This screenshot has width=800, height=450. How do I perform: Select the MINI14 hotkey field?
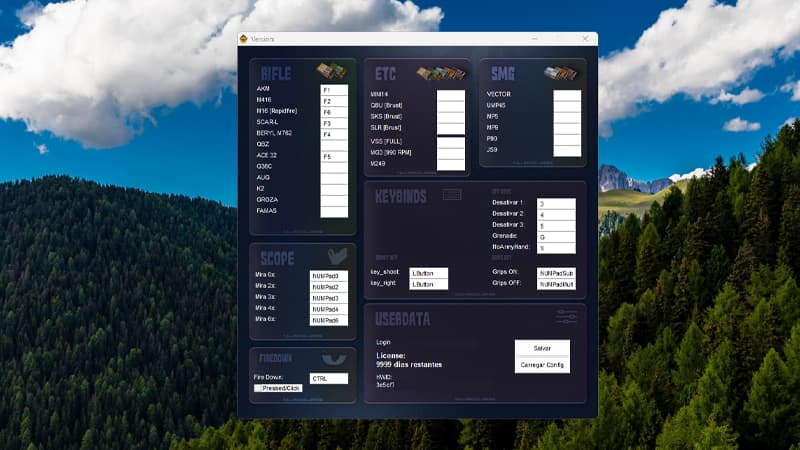point(450,95)
